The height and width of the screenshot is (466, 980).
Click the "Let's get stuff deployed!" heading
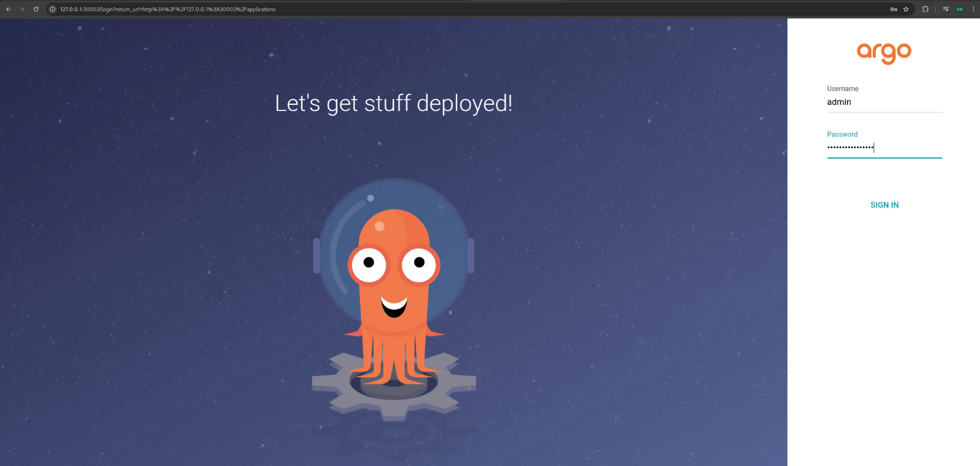[393, 104]
